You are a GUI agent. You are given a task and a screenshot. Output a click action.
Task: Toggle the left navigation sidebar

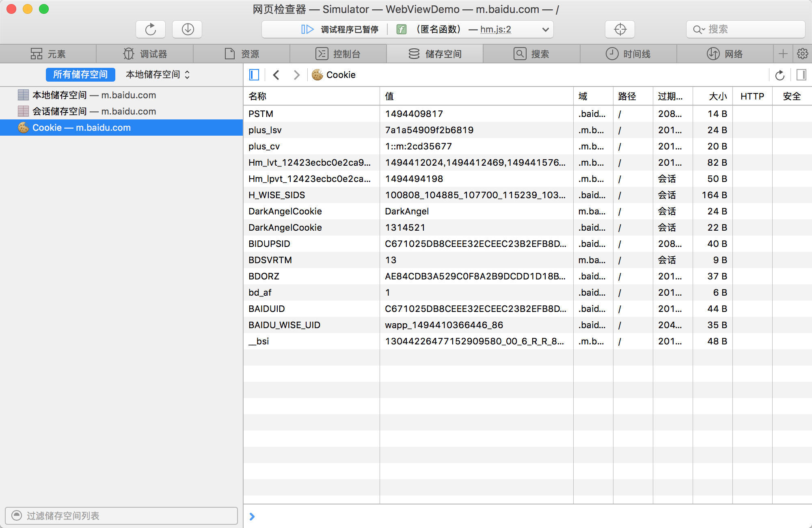coord(254,75)
